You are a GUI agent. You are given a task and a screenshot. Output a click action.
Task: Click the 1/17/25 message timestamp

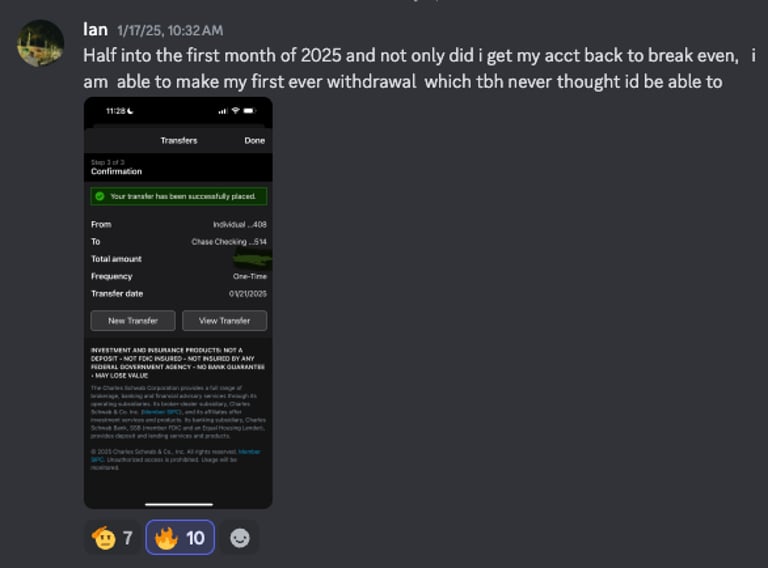pyautogui.click(x=170, y=31)
